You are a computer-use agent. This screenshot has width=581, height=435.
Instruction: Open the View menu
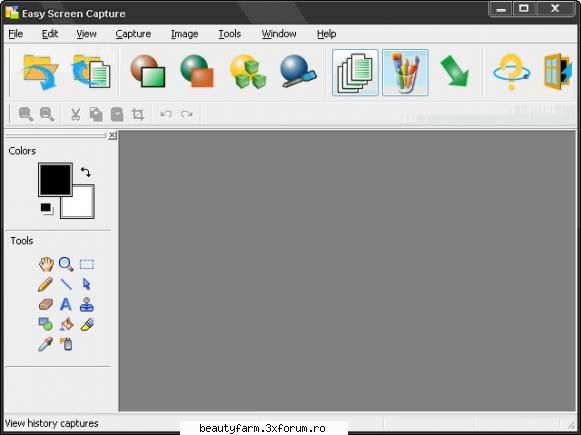(86, 34)
